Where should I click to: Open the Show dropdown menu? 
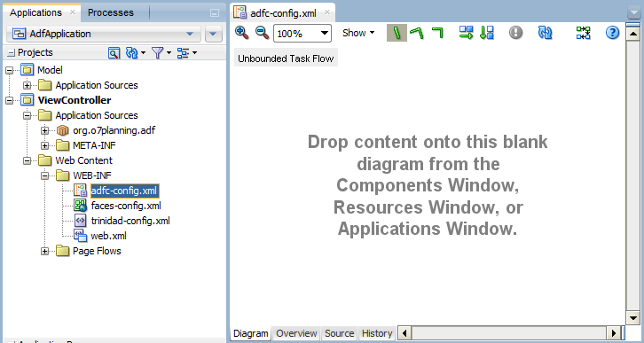(x=358, y=33)
